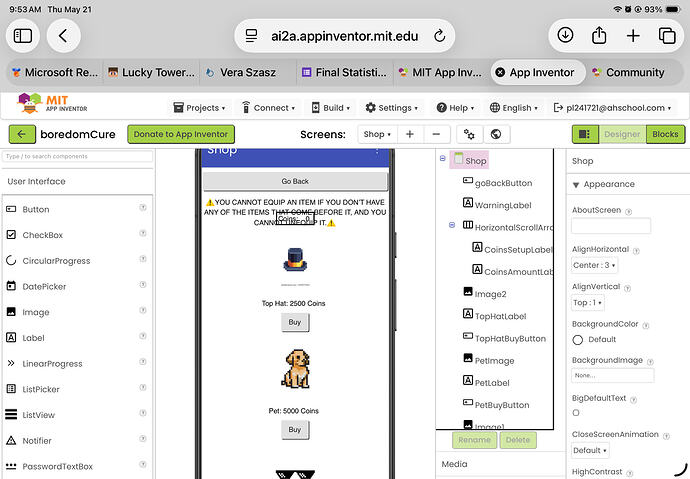This screenshot has width=690, height=479.
Task: Click Buy button under Top Hat
Action: pyautogui.click(x=295, y=322)
